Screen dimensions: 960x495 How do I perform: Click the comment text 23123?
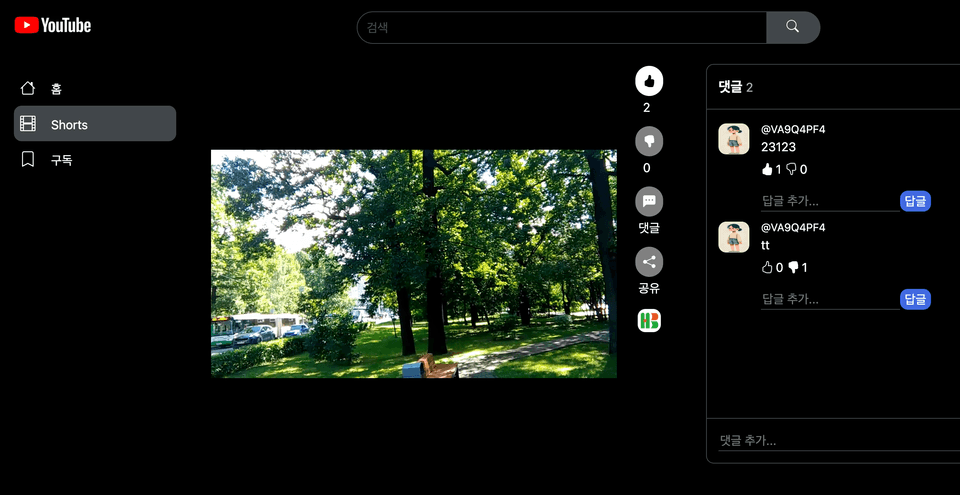pyautogui.click(x=778, y=148)
